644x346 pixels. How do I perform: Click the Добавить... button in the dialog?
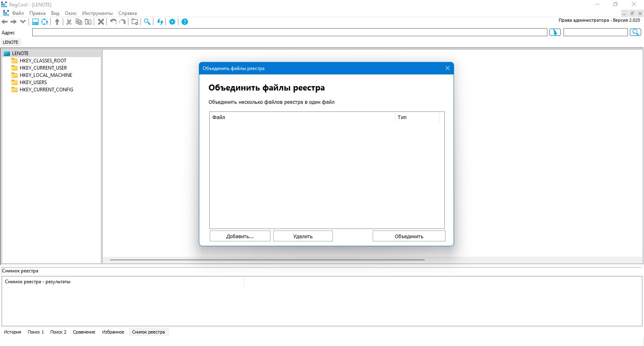(x=240, y=236)
